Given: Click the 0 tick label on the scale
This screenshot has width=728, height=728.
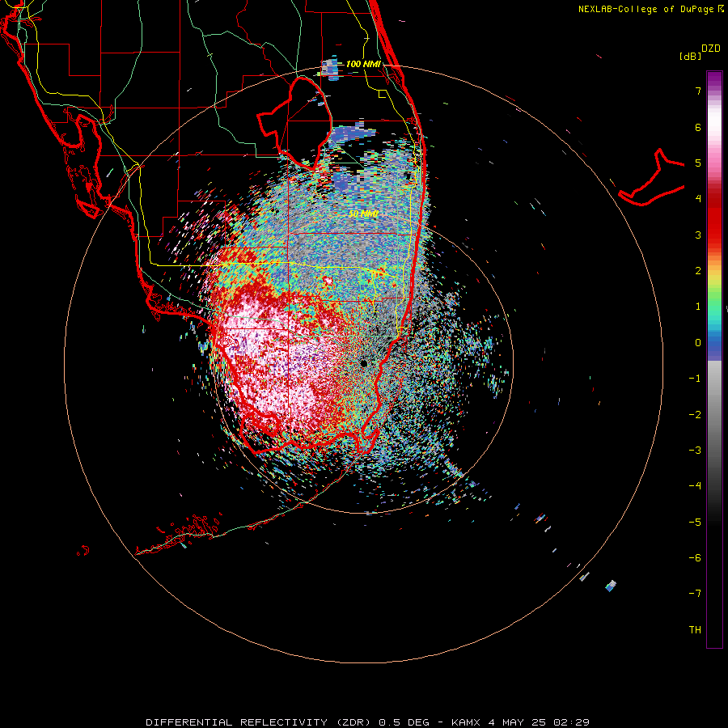Looking at the screenshot, I should 698,343.
